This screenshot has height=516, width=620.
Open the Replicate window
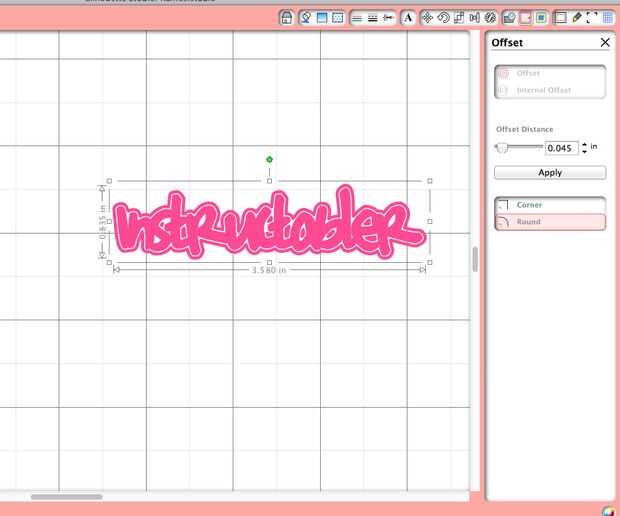[x=490, y=18]
